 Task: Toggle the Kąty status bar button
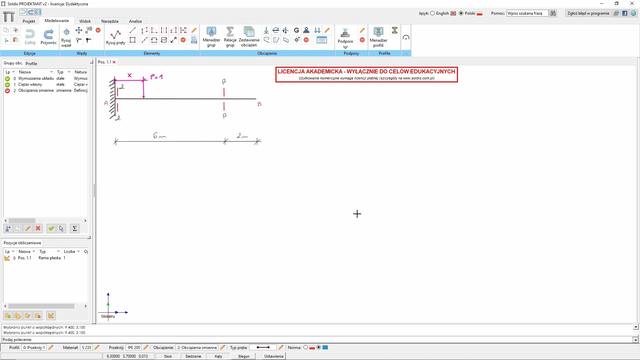pos(218,356)
